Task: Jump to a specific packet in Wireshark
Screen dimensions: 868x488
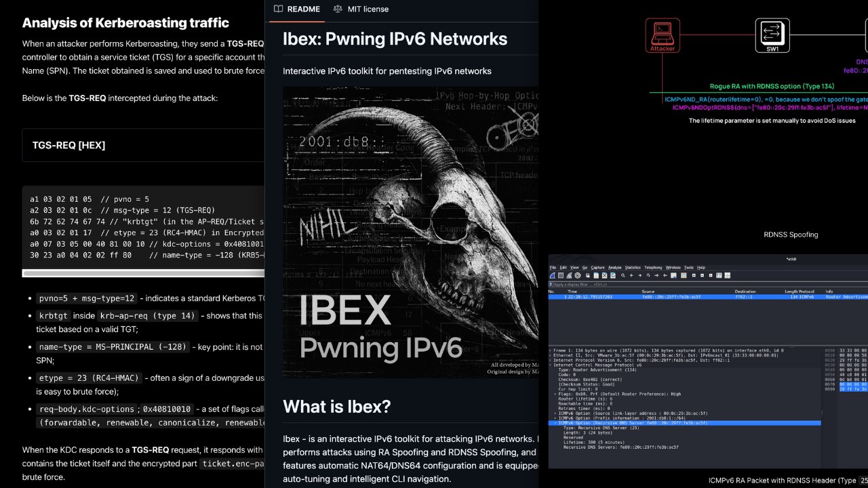Action: pos(648,275)
